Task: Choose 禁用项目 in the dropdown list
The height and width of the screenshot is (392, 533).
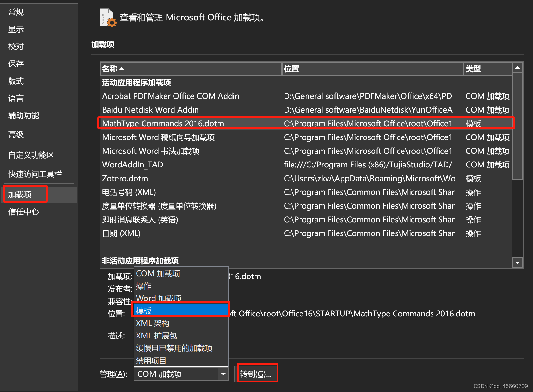Action: pos(181,360)
